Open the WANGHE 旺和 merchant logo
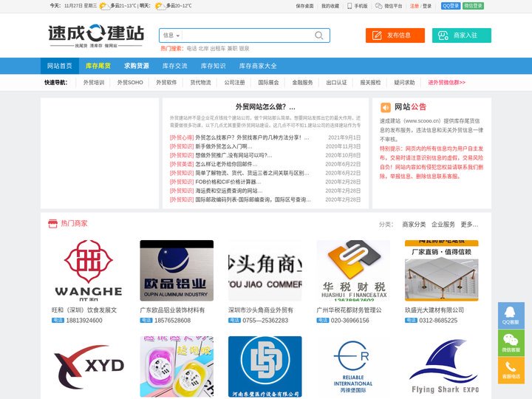532x399 pixels. 89,270
